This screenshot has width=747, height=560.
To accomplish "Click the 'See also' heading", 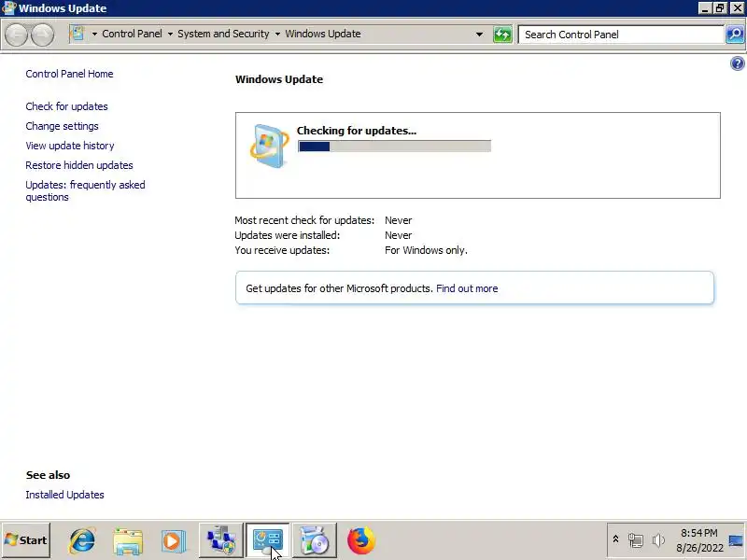I will (x=49, y=475).
